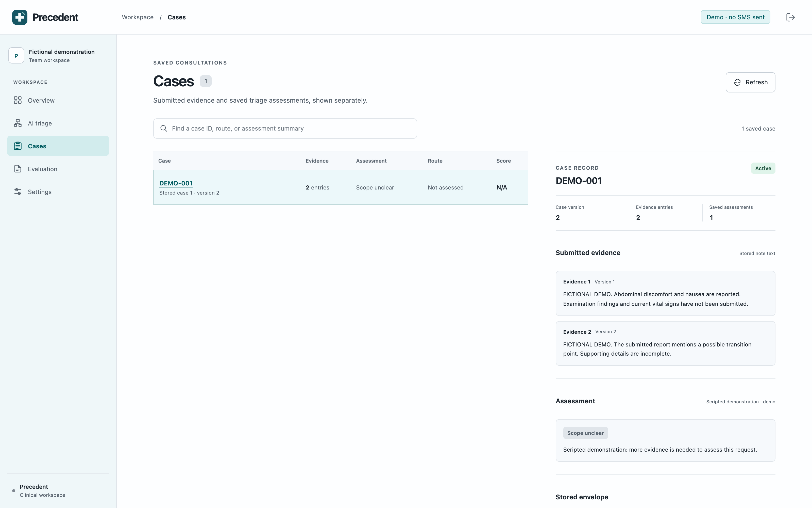Click the sign-out icon in header
Viewport: 812px width, 508px height.
(x=790, y=17)
